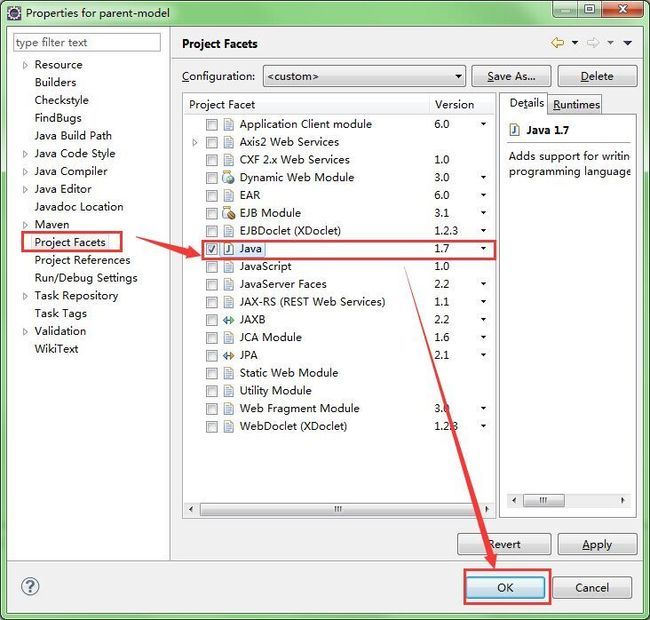650x620 pixels.
Task: Click the Delete configuration button
Action: [597, 76]
